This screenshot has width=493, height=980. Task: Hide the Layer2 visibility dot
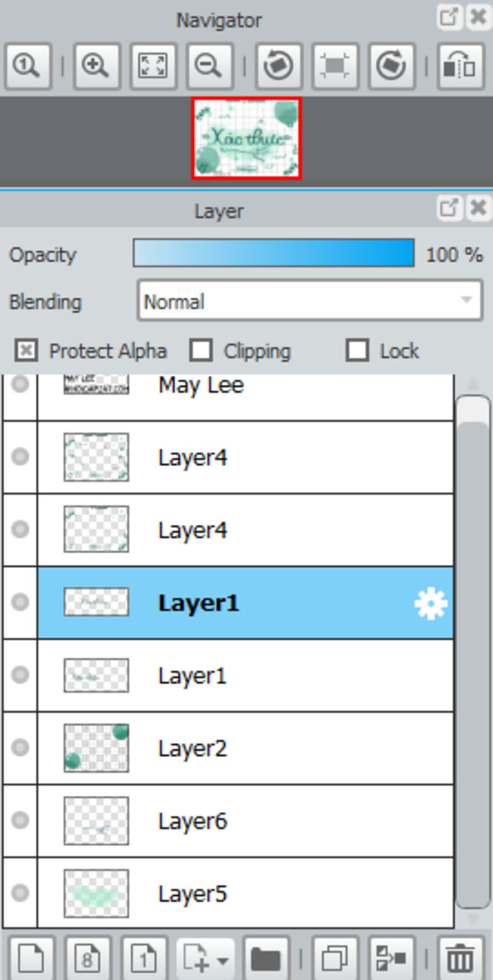pos(20,747)
